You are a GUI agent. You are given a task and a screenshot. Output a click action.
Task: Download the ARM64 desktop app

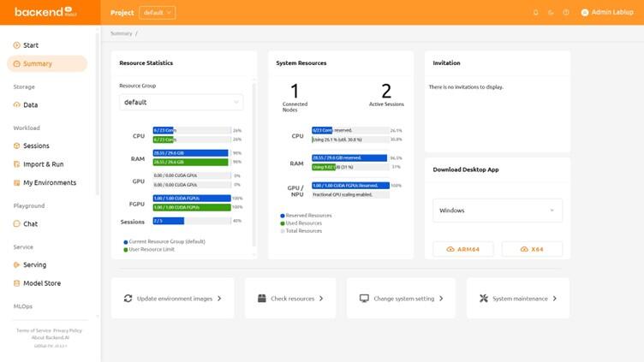(x=463, y=249)
